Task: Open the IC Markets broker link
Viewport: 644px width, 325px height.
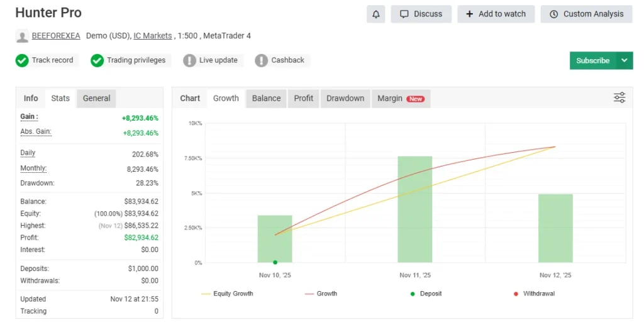Action: (153, 36)
